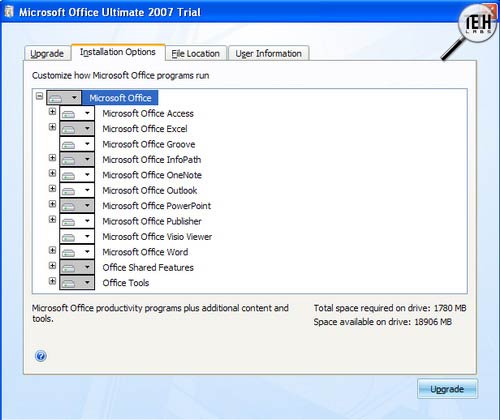Viewport: 500px width, 420px height.
Task: Open install option dropdown for Outlook
Action: click(x=77, y=190)
